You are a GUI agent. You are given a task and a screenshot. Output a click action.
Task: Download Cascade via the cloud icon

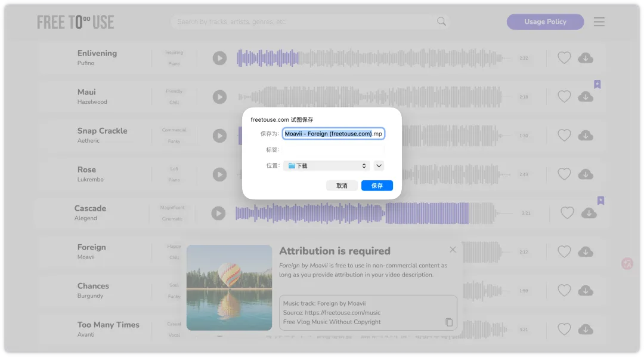pyautogui.click(x=589, y=213)
